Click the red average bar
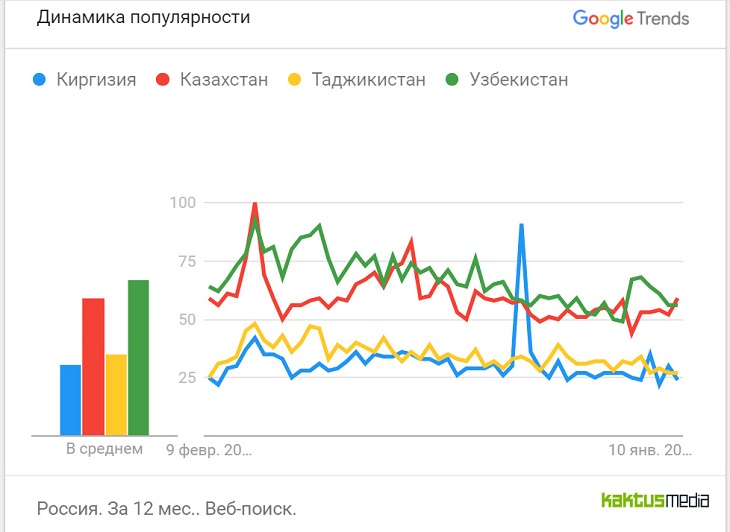This screenshot has width=730, height=532. [x=93, y=366]
